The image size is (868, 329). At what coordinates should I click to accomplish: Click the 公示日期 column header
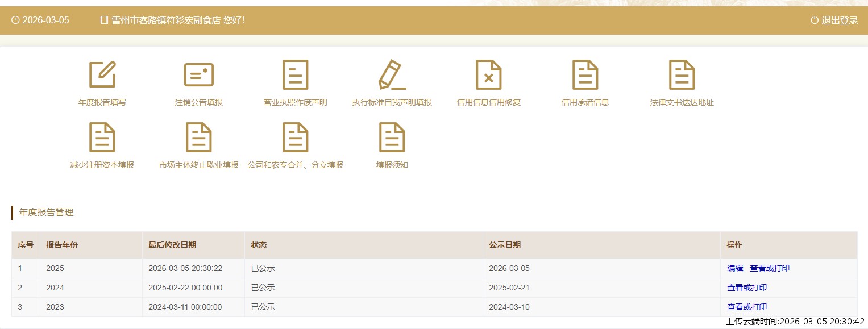click(505, 245)
